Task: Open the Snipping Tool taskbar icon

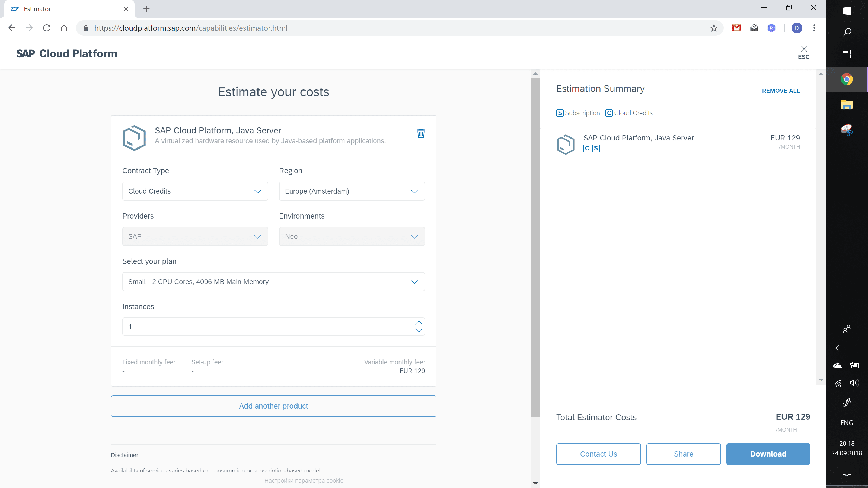Action: (x=846, y=130)
